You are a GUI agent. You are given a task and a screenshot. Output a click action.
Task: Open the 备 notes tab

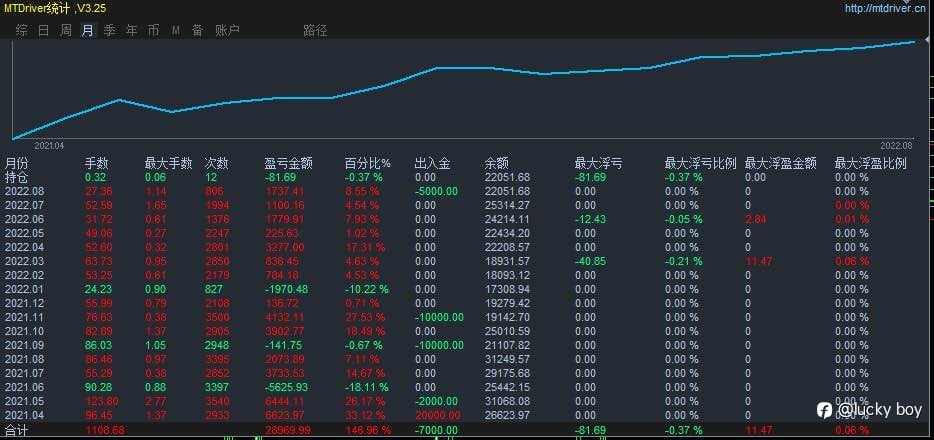click(x=197, y=30)
